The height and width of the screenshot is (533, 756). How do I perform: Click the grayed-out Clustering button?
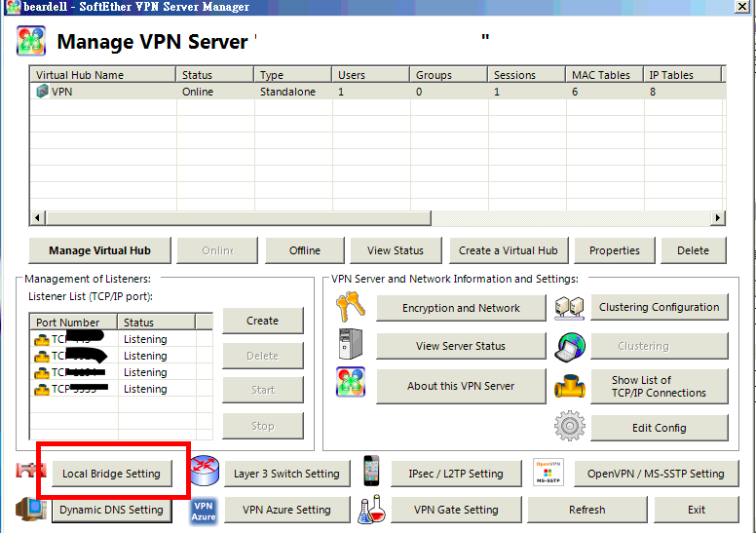tap(660, 346)
